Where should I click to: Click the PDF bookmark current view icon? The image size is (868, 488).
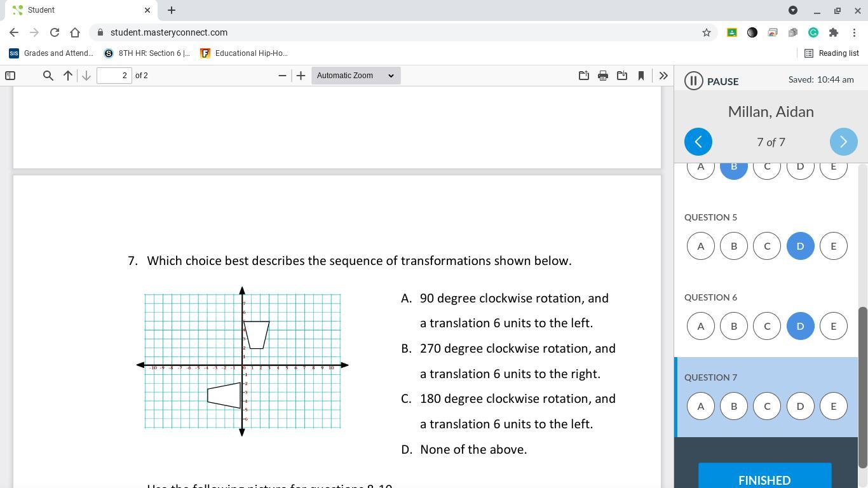point(641,76)
